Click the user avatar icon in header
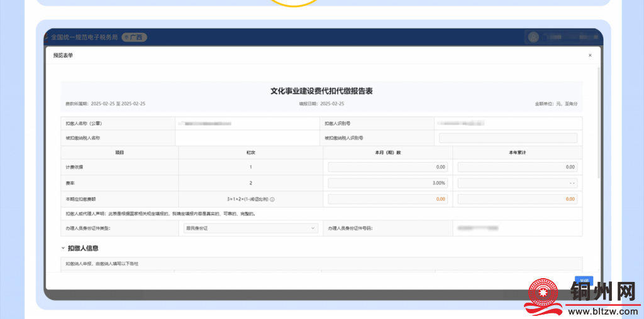 (533, 37)
